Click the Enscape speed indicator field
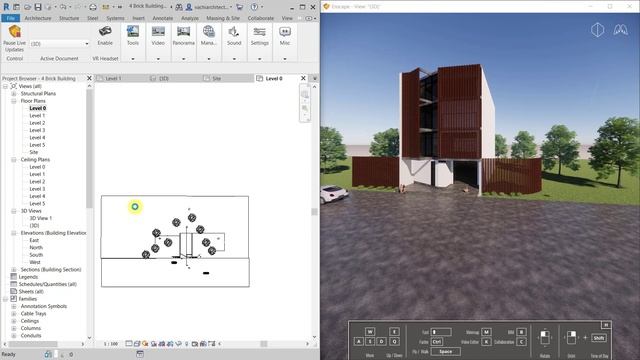 pyautogui.click(x=441, y=332)
